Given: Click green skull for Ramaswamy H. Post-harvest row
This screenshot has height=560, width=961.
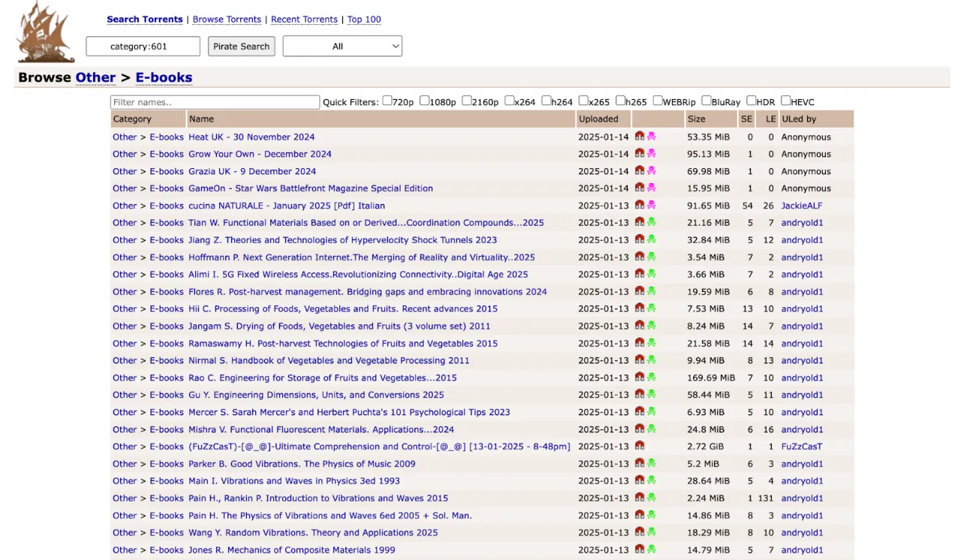Looking at the screenshot, I should pos(651,343).
